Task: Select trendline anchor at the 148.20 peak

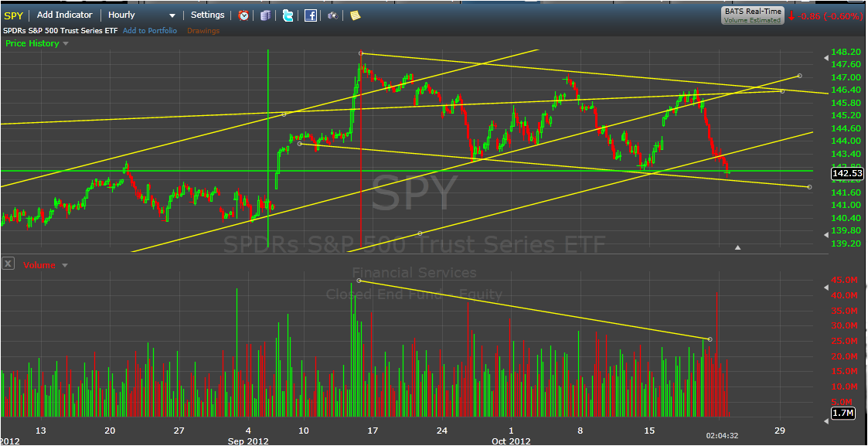Action: [361, 53]
